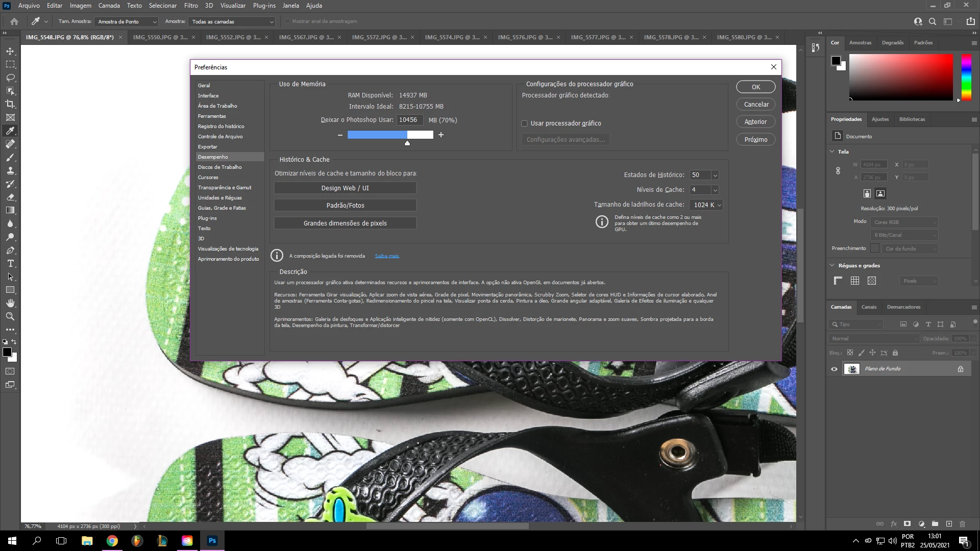Select the Hand tool
This screenshot has height=551, width=980.
10,303
